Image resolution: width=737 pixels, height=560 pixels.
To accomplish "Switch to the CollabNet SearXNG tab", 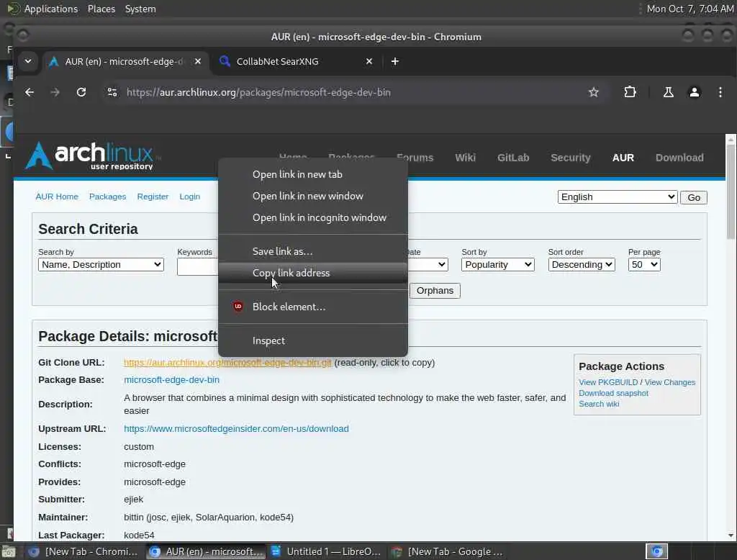I will (296, 61).
